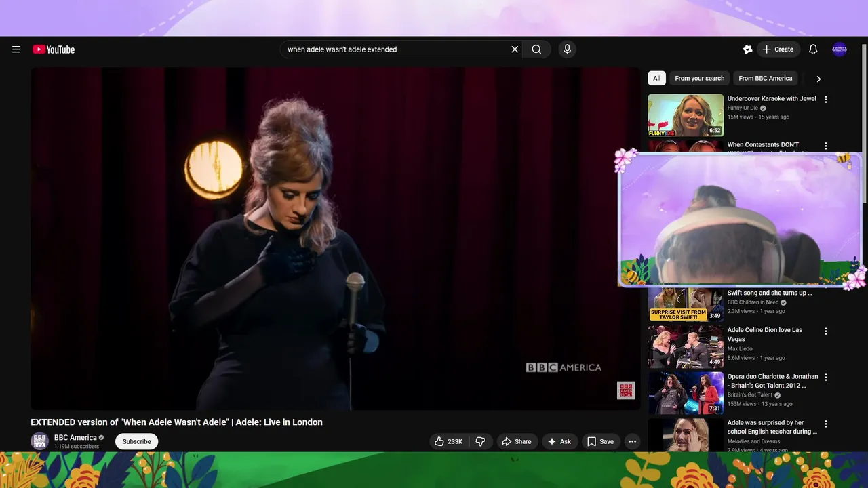Start voice search with the microphone
Image resolution: width=868 pixels, height=488 pixels.
pyautogui.click(x=568, y=49)
